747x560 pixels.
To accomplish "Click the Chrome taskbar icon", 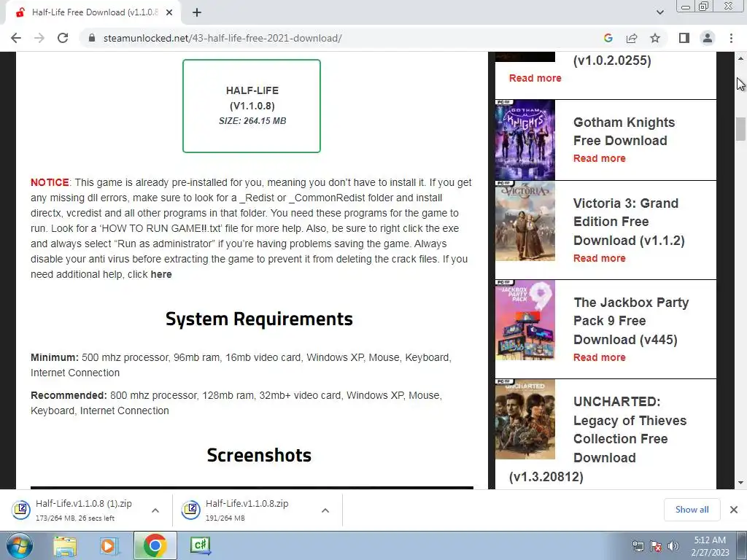I will pyautogui.click(x=155, y=545).
